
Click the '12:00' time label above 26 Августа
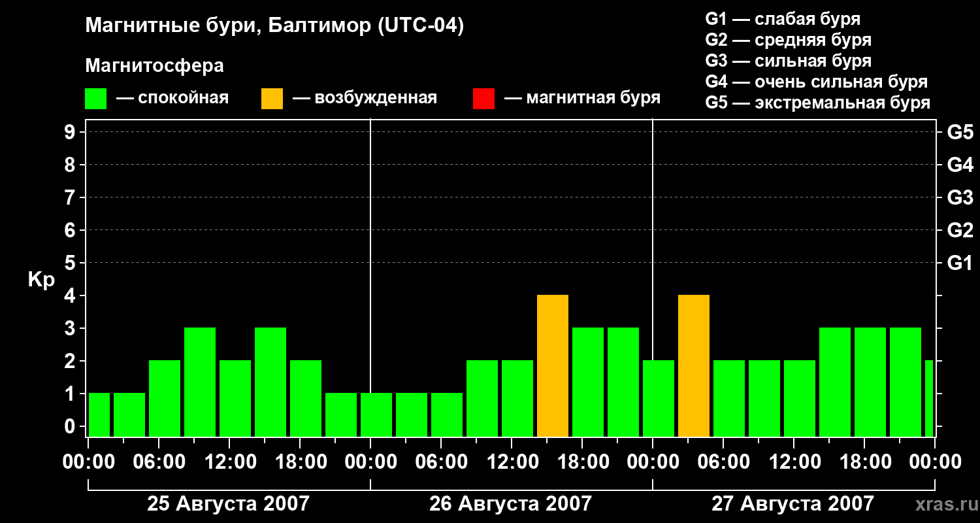(x=512, y=462)
